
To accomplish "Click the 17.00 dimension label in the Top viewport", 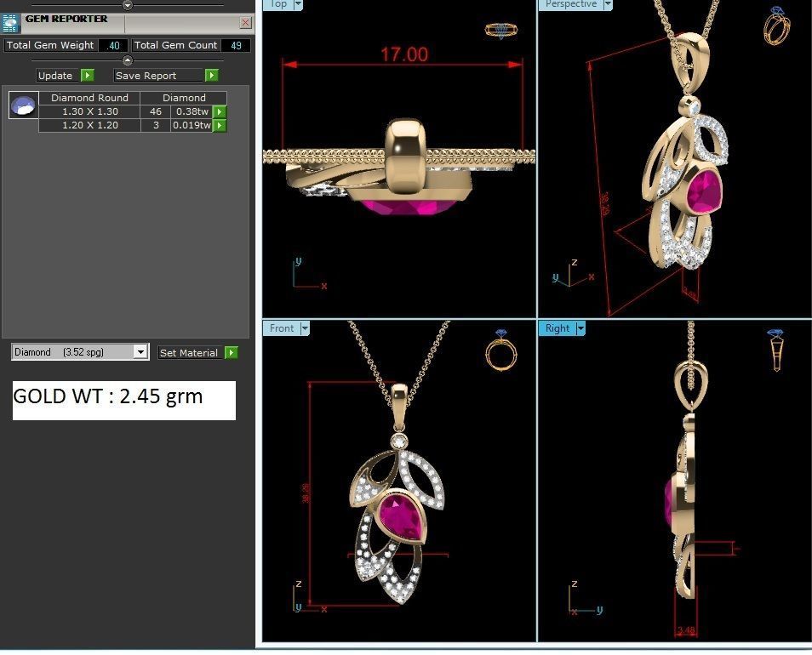I will pyautogui.click(x=404, y=54).
